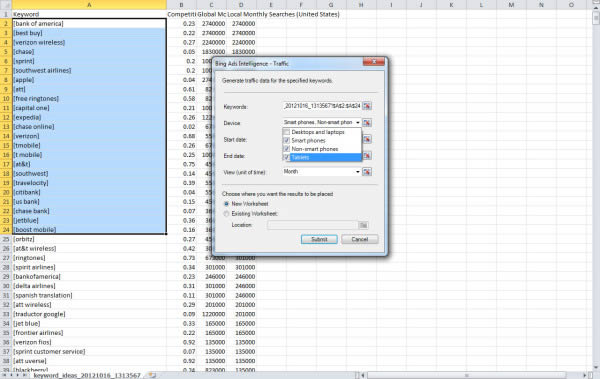Toggle the Non-smart phones checkbox
600x379 pixels.
click(x=286, y=149)
